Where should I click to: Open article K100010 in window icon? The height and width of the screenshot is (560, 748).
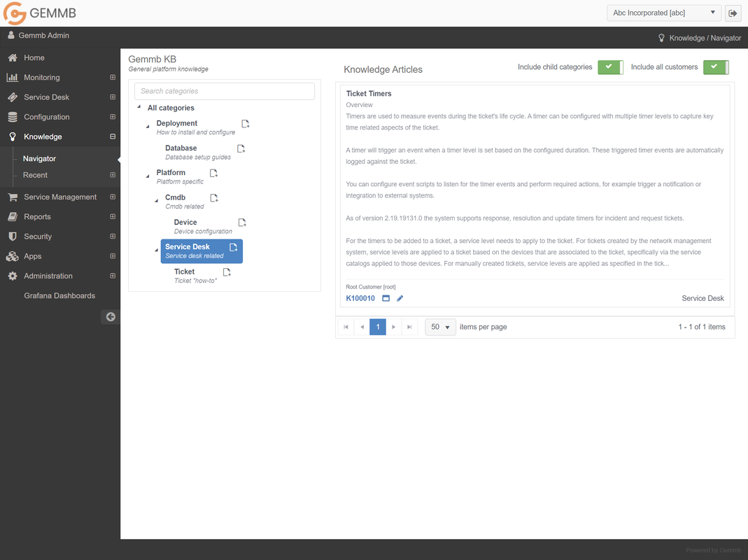tap(386, 298)
